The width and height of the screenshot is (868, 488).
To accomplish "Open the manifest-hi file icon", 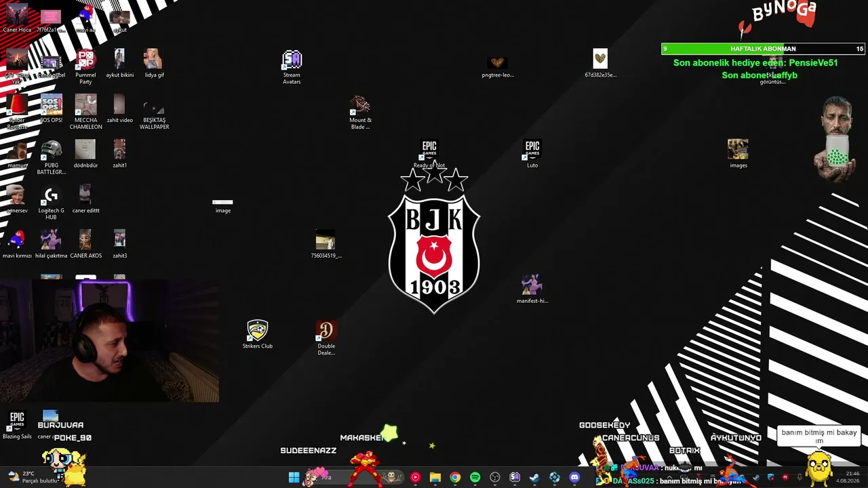I will tap(532, 289).
